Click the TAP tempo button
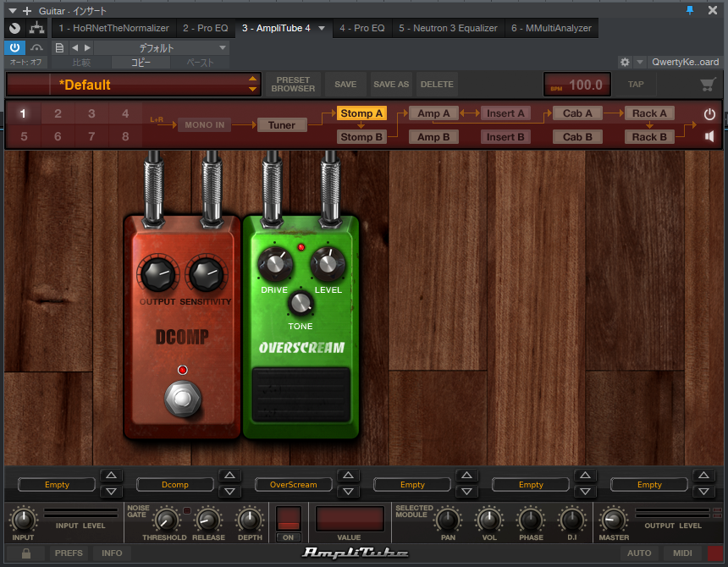Image resolution: width=728 pixels, height=567 pixels. (636, 85)
